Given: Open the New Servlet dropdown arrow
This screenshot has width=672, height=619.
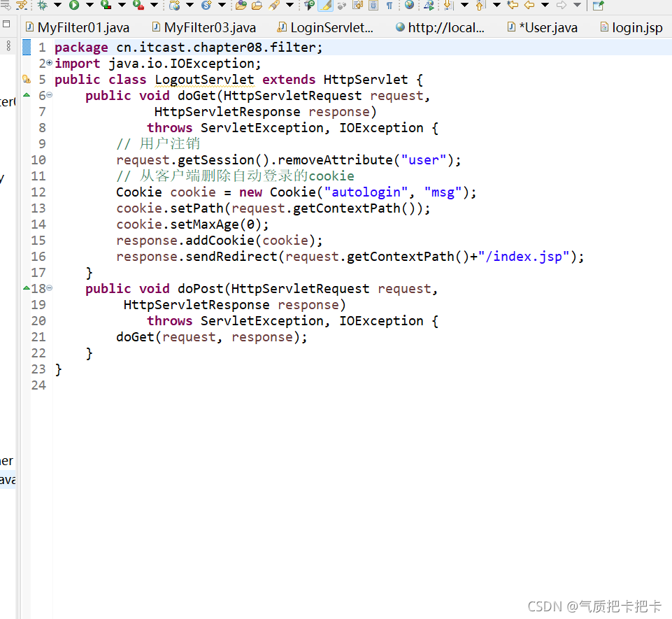Looking at the screenshot, I should pos(222,5).
